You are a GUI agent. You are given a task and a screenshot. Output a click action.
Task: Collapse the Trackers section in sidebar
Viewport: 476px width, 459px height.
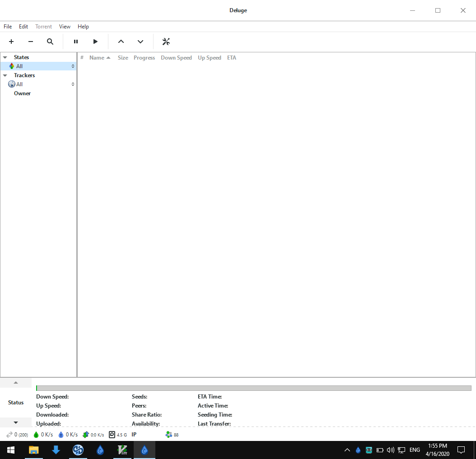5,75
